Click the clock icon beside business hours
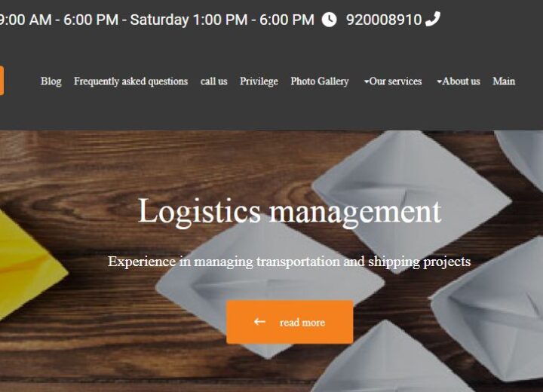 [x=329, y=20]
